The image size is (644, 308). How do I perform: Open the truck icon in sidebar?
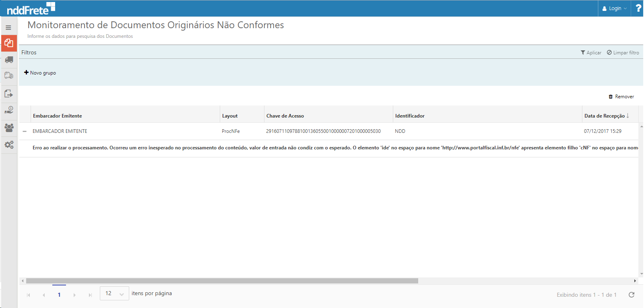9,60
